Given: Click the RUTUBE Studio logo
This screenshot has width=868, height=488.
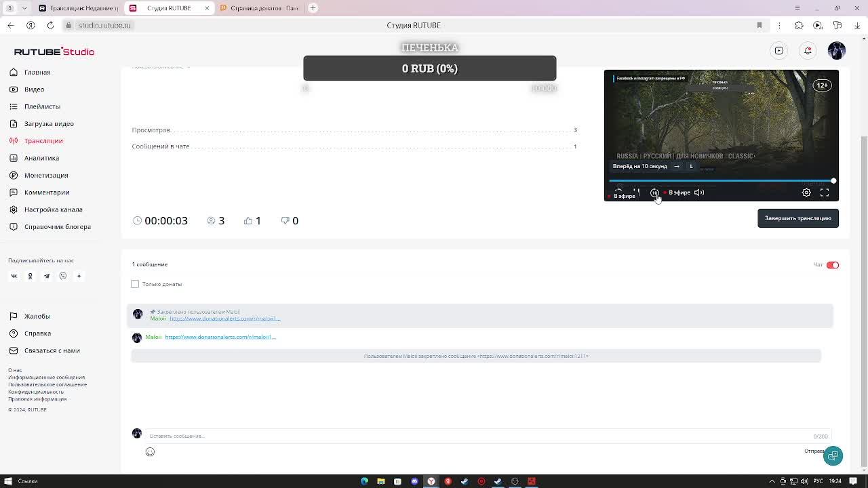Looking at the screenshot, I should click(54, 52).
